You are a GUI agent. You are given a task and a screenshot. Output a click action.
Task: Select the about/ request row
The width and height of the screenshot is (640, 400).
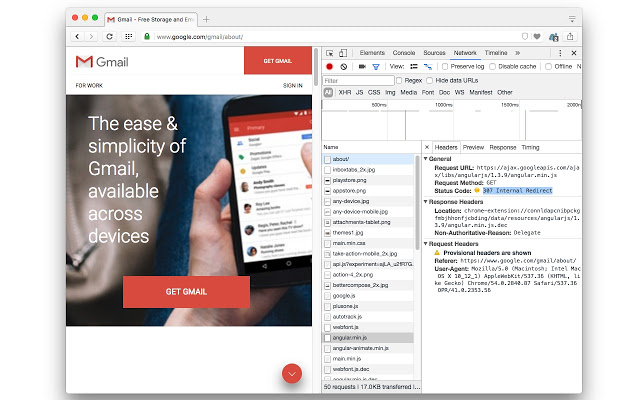tap(368, 159)
